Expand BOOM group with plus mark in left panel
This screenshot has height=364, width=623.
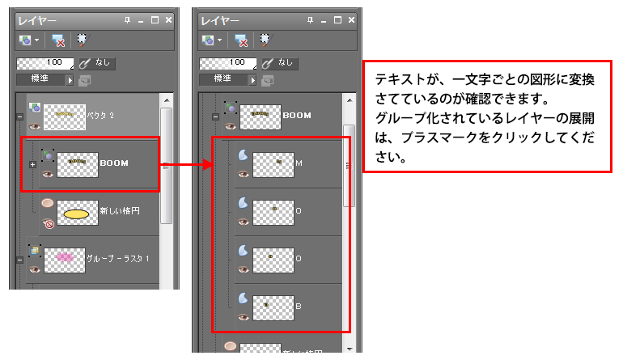(x=33, y=164)
